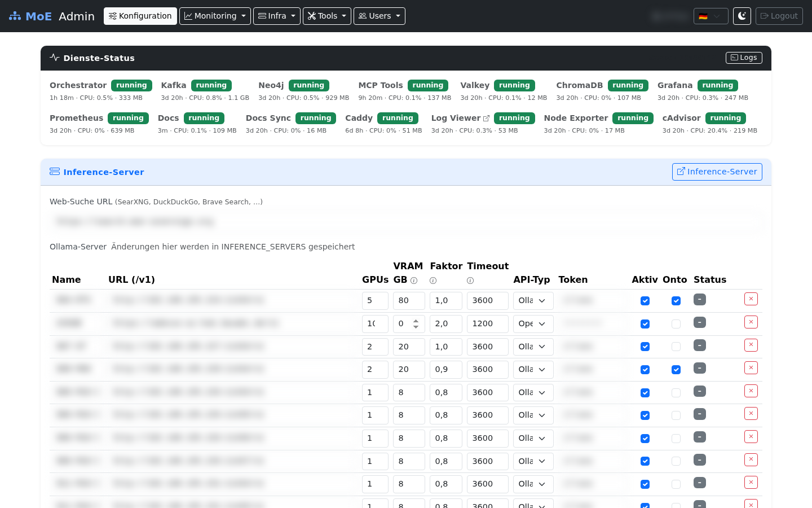The height and width of the screenshot is (508, 812).
Task: Click Kafka stats '3d 20h · CPU: 0.8% · 1.1 GB'
Action: [x=205, y=98]
